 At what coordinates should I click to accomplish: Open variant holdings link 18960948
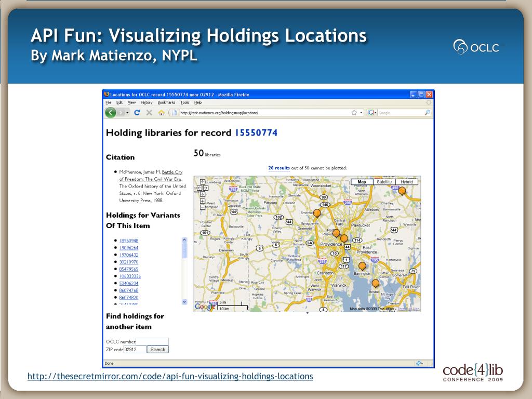[x=129, y=241]
